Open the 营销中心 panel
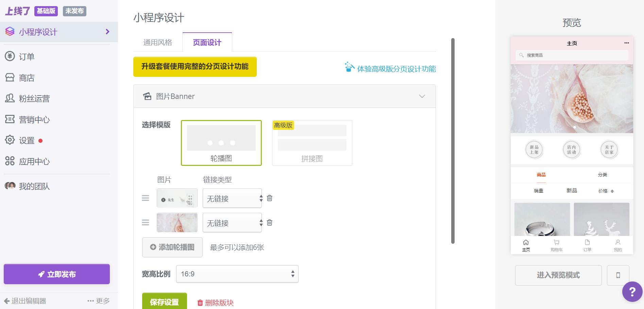 35,119
